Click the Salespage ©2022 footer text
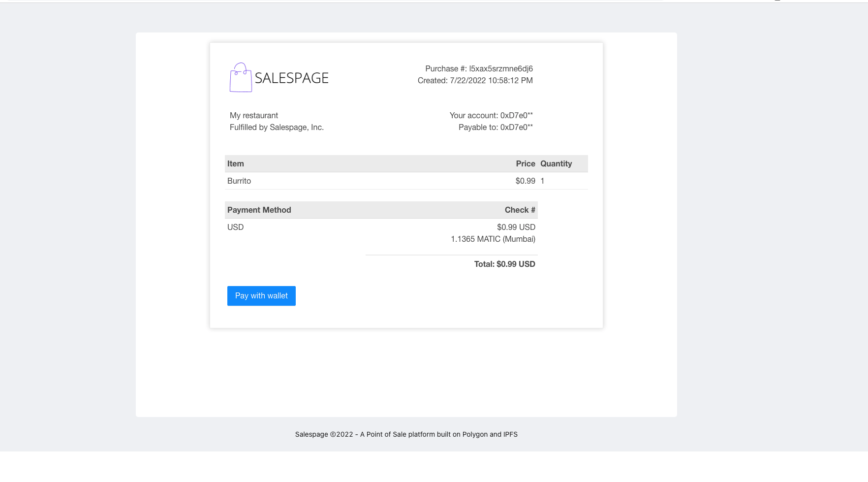The image size is (868, 482). point(406,434)
